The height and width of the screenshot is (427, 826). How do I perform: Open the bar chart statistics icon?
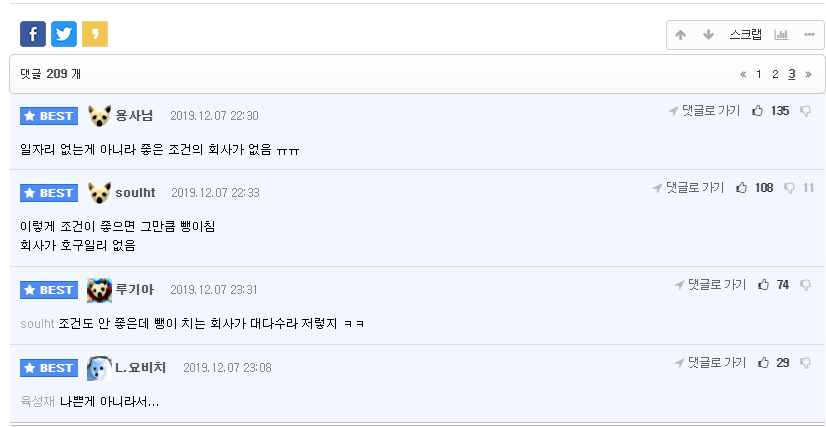click(781, 35)
